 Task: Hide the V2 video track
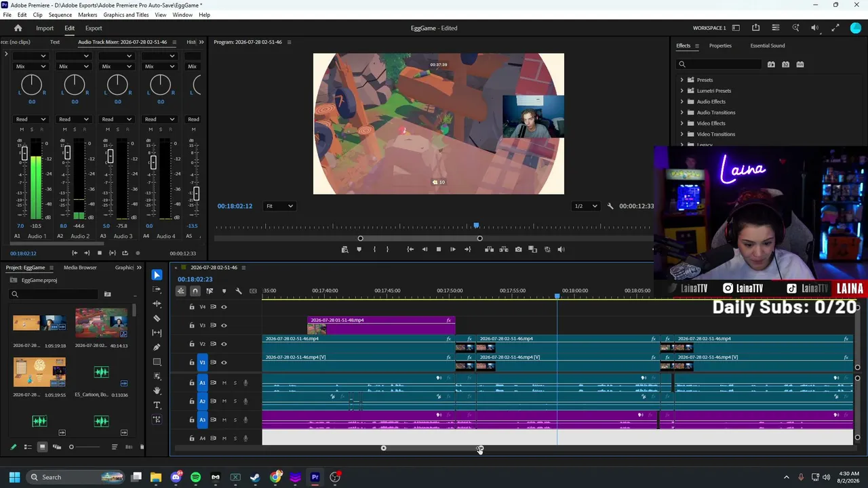[x=224, y=344]
